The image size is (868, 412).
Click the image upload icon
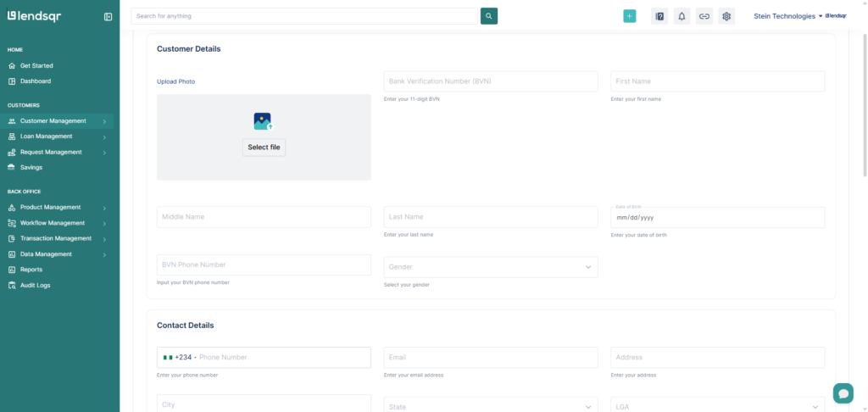pos(263,121)
